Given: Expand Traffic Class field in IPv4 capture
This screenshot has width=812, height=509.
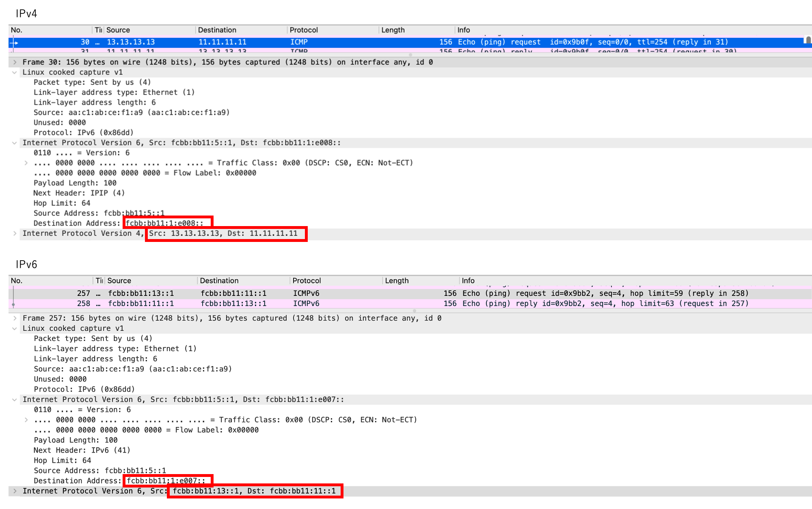Looking at the screenshot, I should pyautogui.click(x=26, y=163).
